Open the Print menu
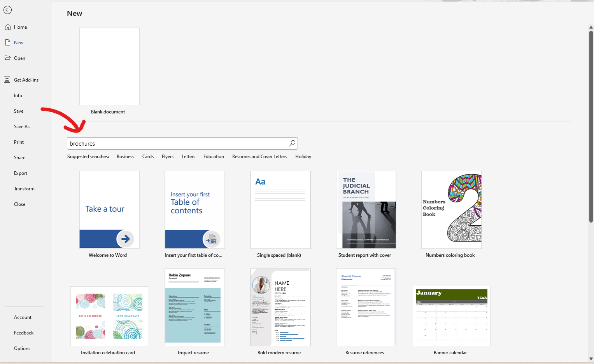Image resolution: width=594 pixels, height=364 pixels. (x=18, y=142)
